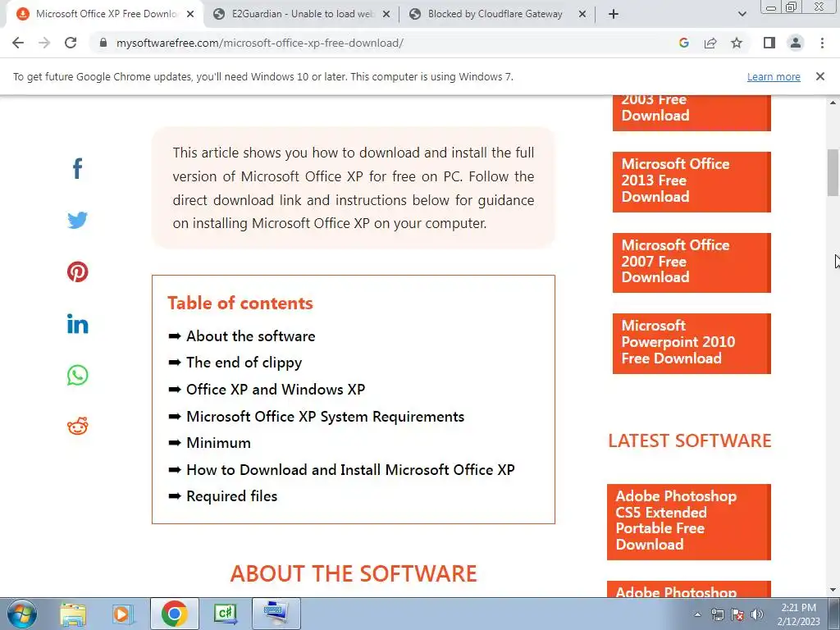Go forward in browser history

(44, 43)
